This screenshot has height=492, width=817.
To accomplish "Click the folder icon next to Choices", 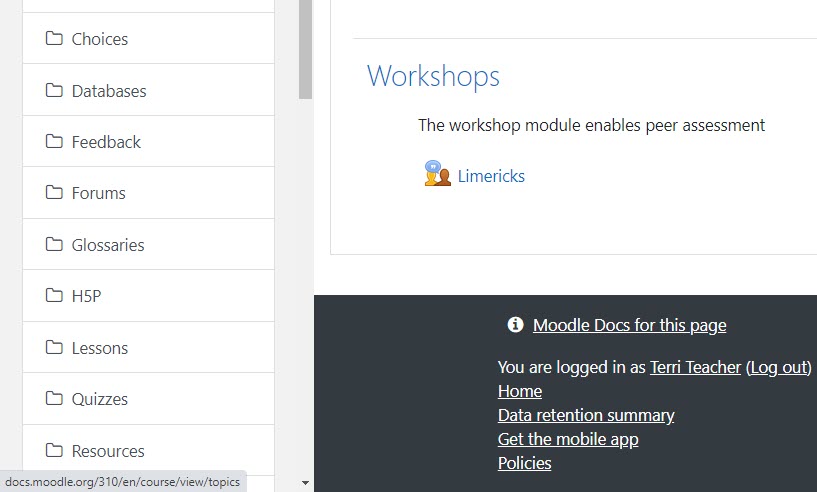I will (x=54, y=39).
